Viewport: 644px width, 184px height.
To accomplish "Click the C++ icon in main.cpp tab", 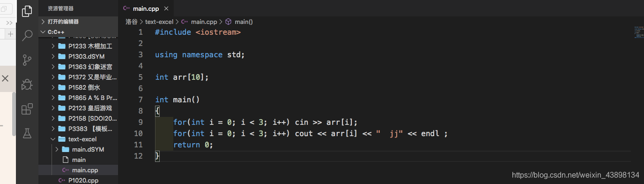I will tap(126, 8).
